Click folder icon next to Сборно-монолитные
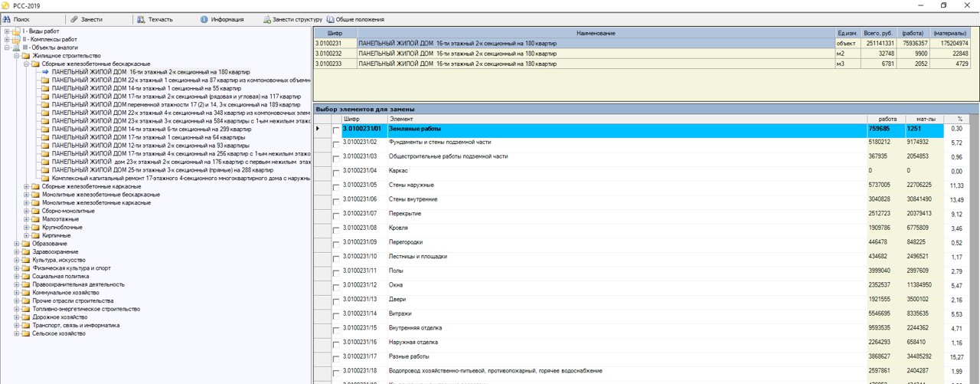This screenshot has height=384, width=980. (35, 211)
